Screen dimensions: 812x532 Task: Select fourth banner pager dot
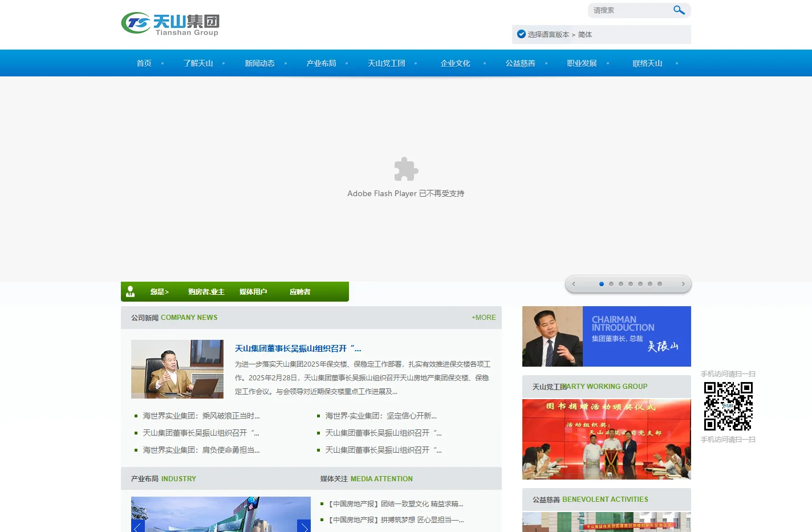tap(631, 284)
